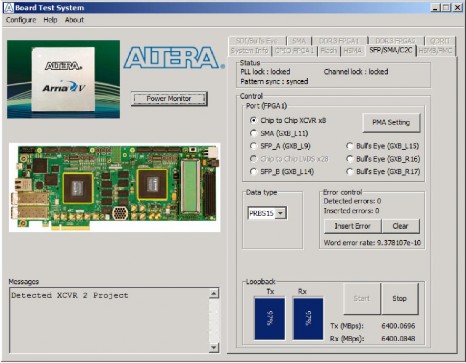Viewport: 466px width, 363px height.
Task: Select the SFP/SMA/C2C tab
Action: click(x=391, y=50)
